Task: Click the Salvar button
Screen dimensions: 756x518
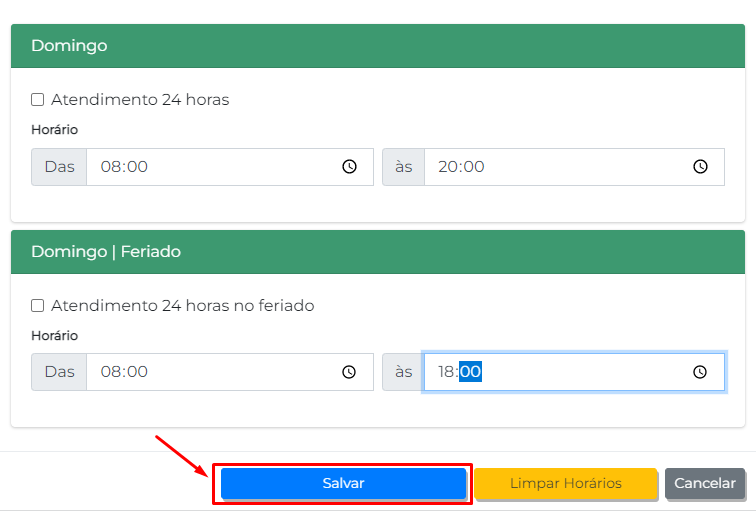Action: (x=343, y=484)
